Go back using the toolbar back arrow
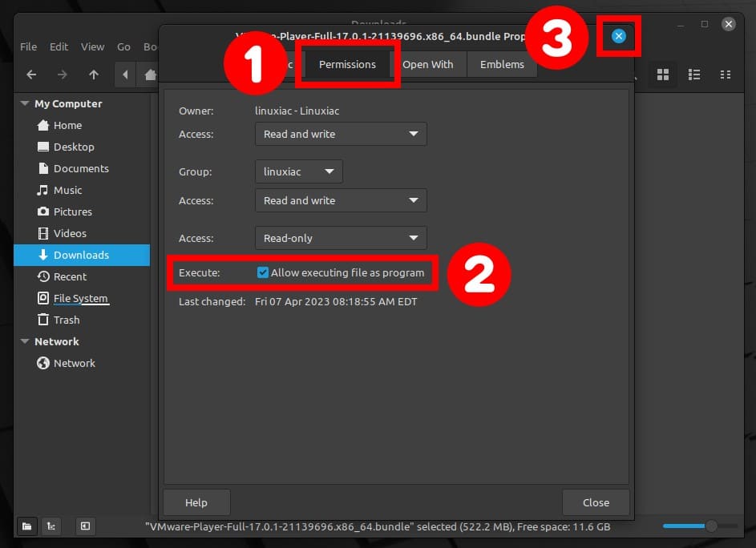756x548 pixels. click(x=31, y=75)
